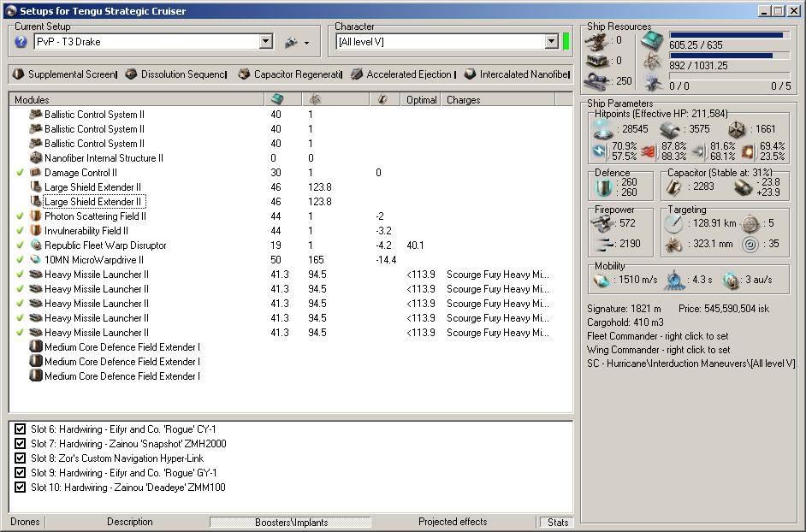Click the green character status indicator
The height and width of the screenshot is (532, 806).
tap(565, 42)
